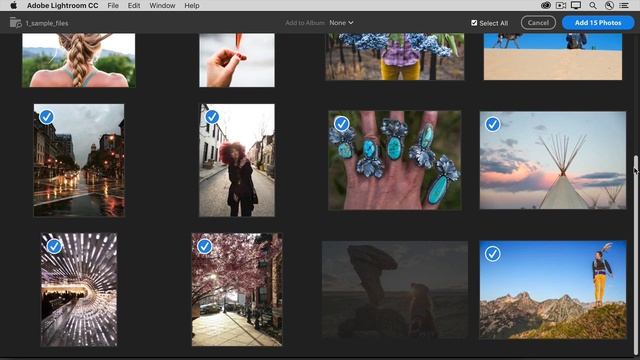Click the menu bar icon beside Spotlight
The height and width of the screenshot is (360, 640).
tap(609, 5)
